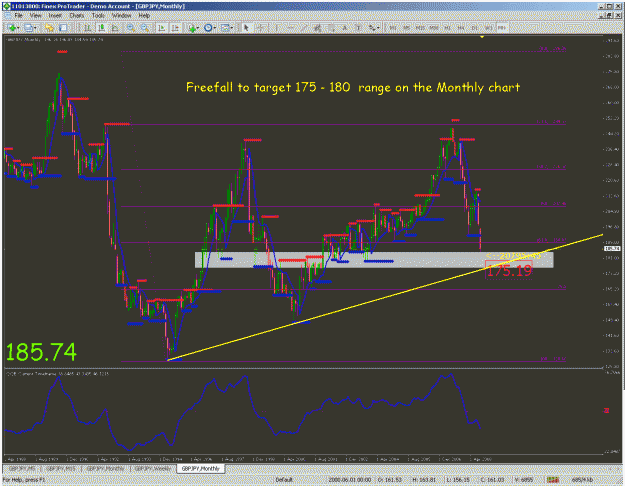Switch to M30 timeframe
The width and height of the screenshot is (625, 486).
click(434, 28)
